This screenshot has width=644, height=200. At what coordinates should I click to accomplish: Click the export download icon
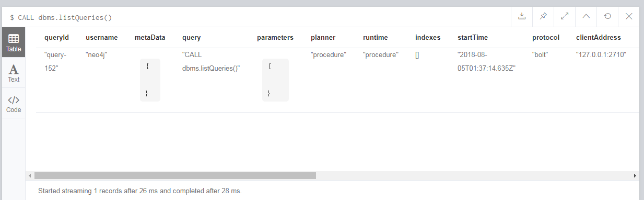tap(521, 16)
